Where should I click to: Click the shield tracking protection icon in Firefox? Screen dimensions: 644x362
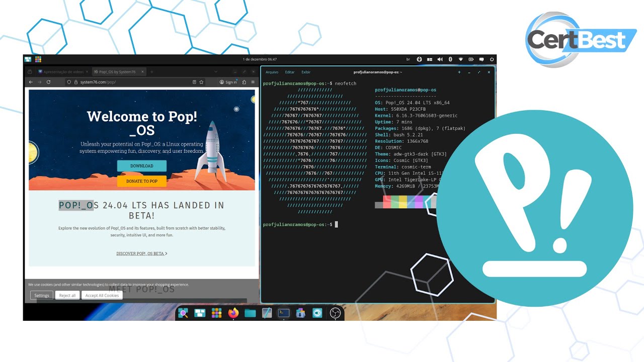69,82
